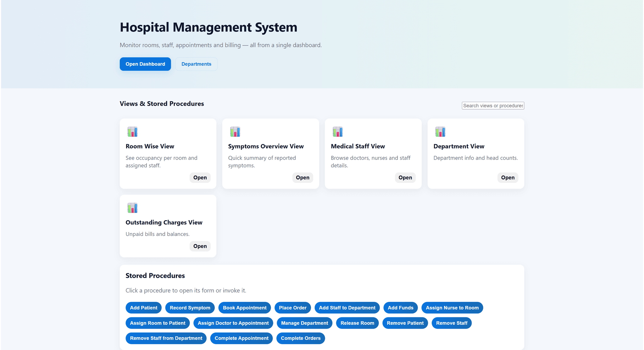Click the Room Wise View chart icon
Viewport: 644px width, 350px height.
tap(132, 132)
